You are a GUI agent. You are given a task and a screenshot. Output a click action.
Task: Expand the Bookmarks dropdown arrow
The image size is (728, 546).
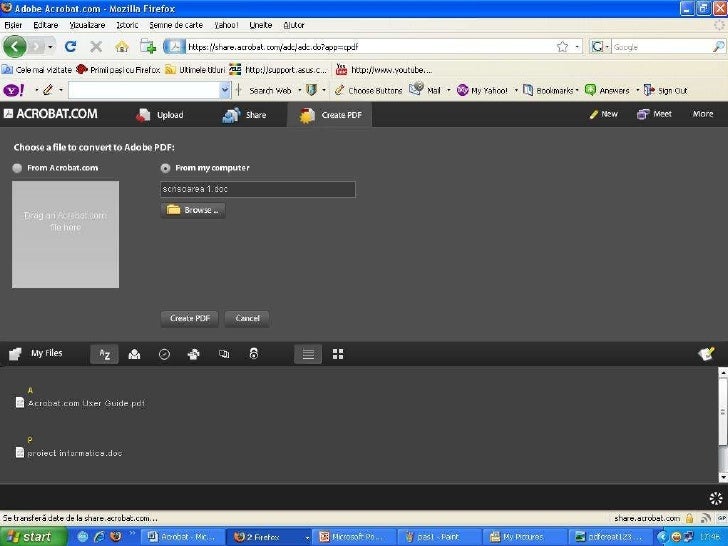[577, 91]
